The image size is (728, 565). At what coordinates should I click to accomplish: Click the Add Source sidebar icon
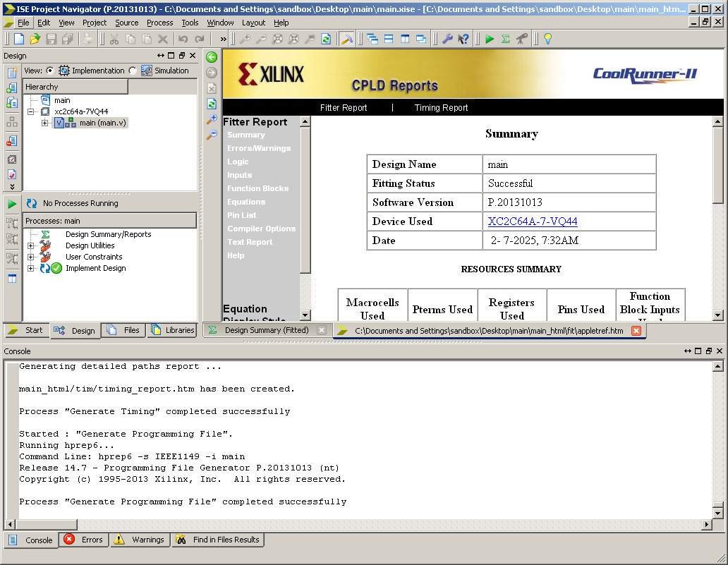click(x=12, y=87)
